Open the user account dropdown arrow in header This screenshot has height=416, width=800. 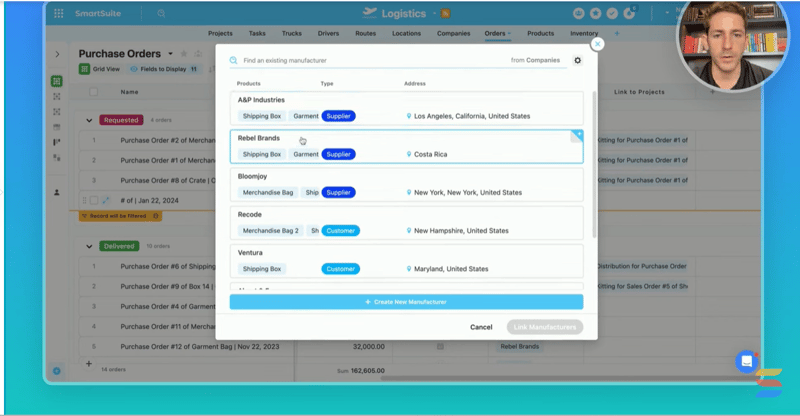(667, 13)
